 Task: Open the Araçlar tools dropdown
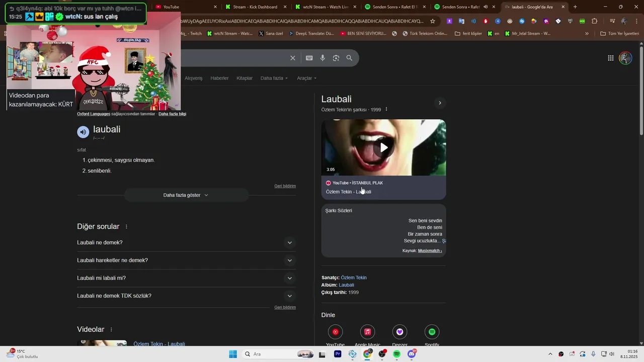point(307,78)
